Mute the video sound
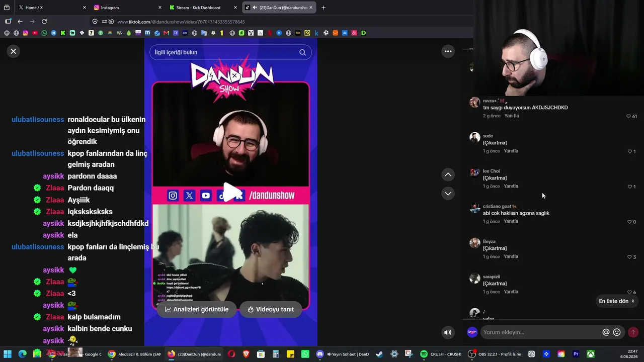The width and height of the screenshot is (644, 362). (x=448, y=332)
